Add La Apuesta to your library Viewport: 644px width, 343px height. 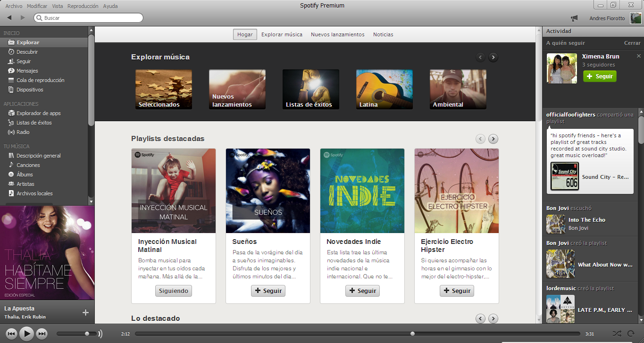pyautogui.click(x=85, y=312)
